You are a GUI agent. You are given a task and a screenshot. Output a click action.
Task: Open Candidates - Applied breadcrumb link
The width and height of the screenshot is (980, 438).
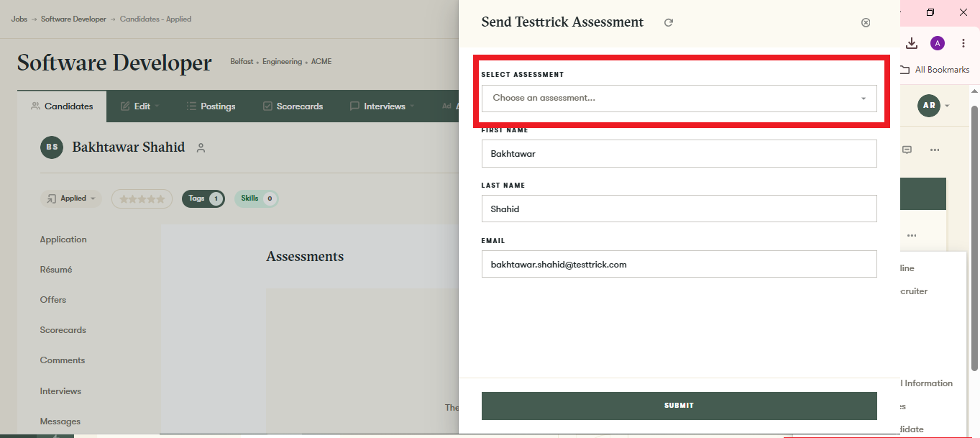point(155,19)
